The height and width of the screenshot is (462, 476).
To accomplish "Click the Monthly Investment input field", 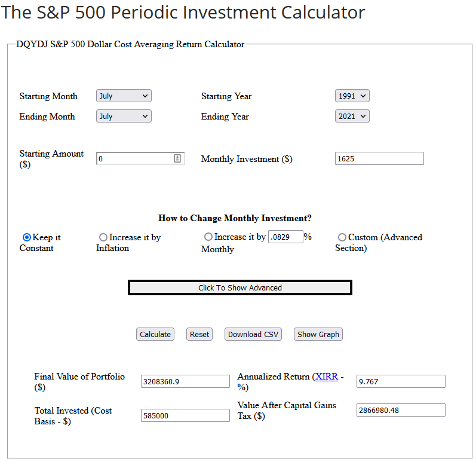I will (x=379, y=158).
